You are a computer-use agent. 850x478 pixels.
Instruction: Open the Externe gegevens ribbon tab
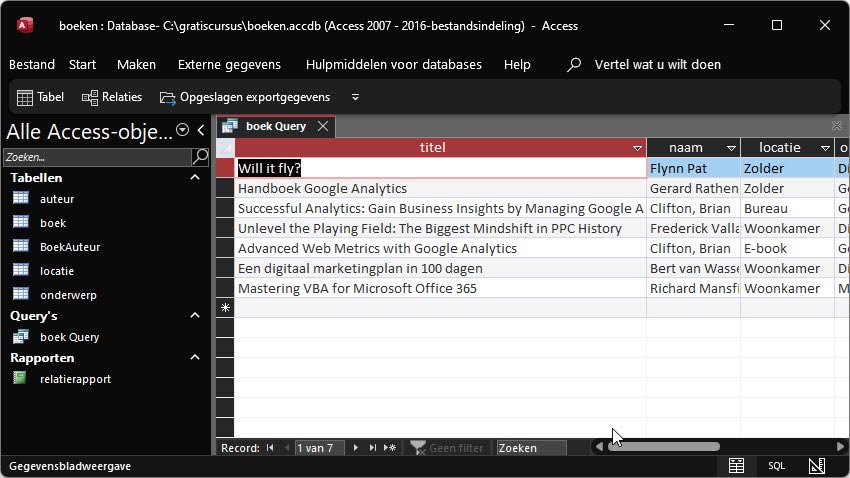coord(229,64)
